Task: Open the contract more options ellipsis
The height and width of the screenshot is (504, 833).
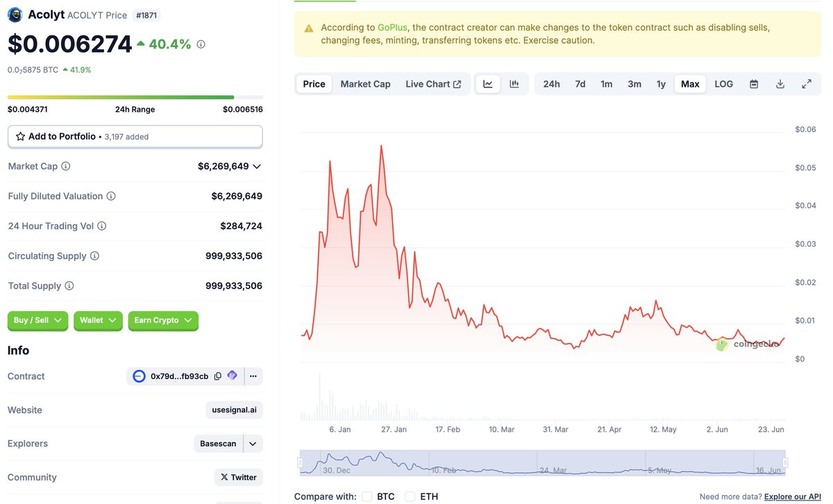Action: (x=253, y=376)
